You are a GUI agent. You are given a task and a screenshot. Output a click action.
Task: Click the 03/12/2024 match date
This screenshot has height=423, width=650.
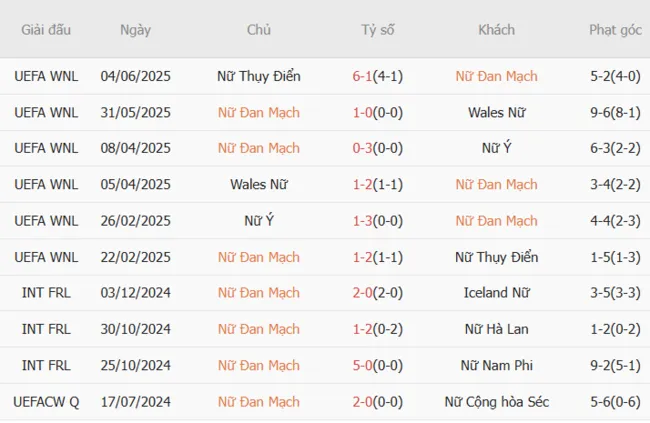pos(135,293)
